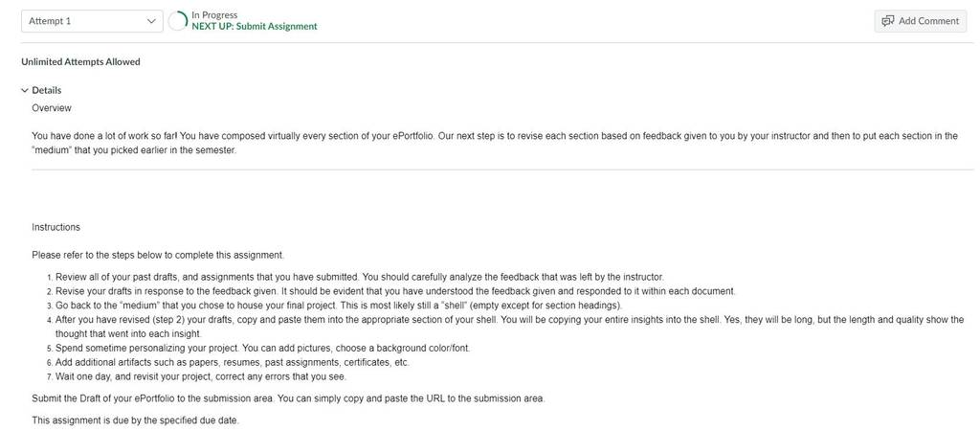Click the Details section label

coord(46,90)
